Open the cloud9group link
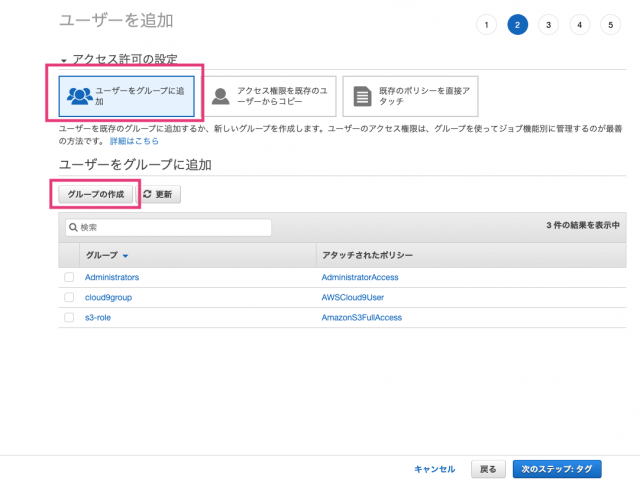 pyautogui.click(x=108, y=297)
